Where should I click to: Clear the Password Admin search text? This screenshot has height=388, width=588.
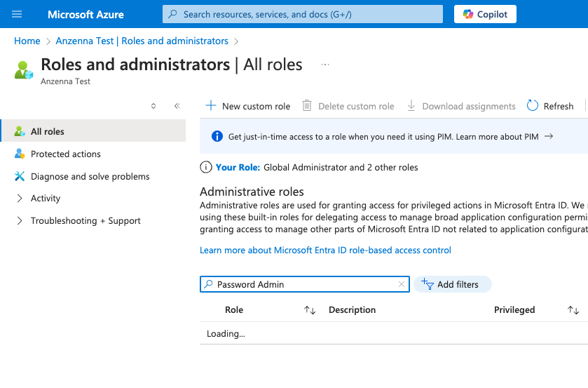402,284
